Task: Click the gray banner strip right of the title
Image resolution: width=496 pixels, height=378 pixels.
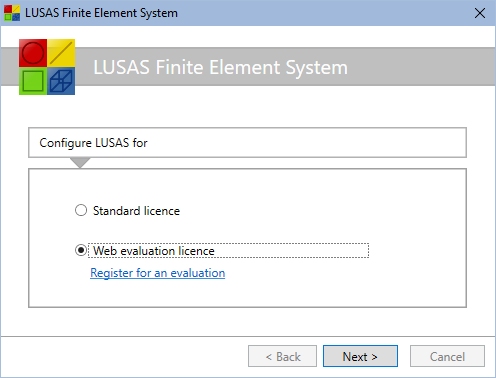Action: (x=421, y=67)
